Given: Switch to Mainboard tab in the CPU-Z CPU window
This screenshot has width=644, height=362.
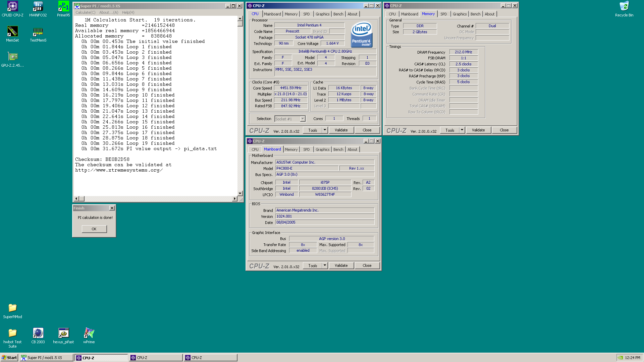Looking at the screenshot, I should click(x=272, y=14).
